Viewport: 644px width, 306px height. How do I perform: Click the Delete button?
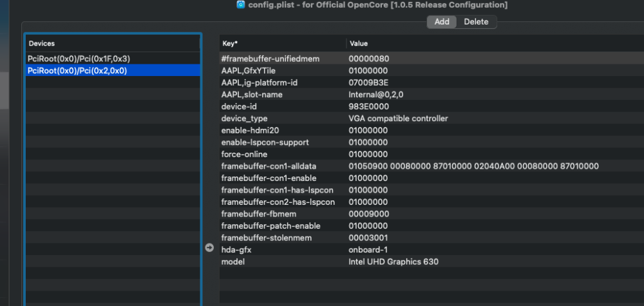(x=476, y=22)
